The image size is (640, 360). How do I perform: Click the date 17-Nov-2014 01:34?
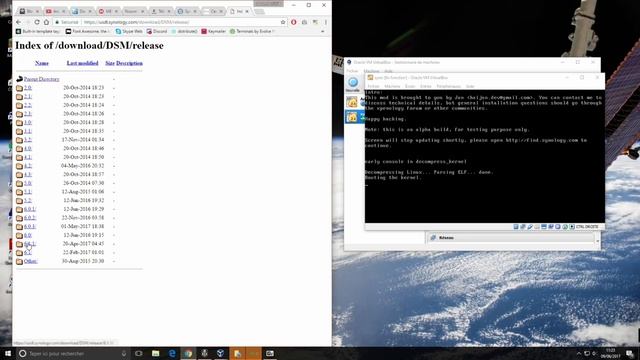pos(82,140)
